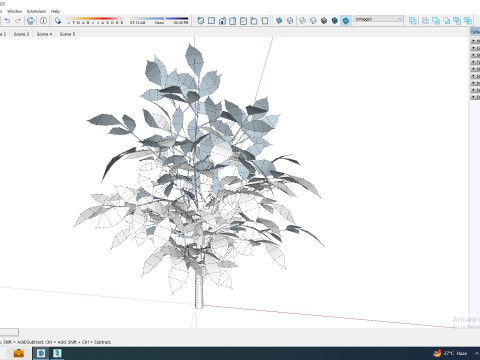The image size is (480, 360).
Task: Toggle X-Ray face style
Action: pos(279,21)
